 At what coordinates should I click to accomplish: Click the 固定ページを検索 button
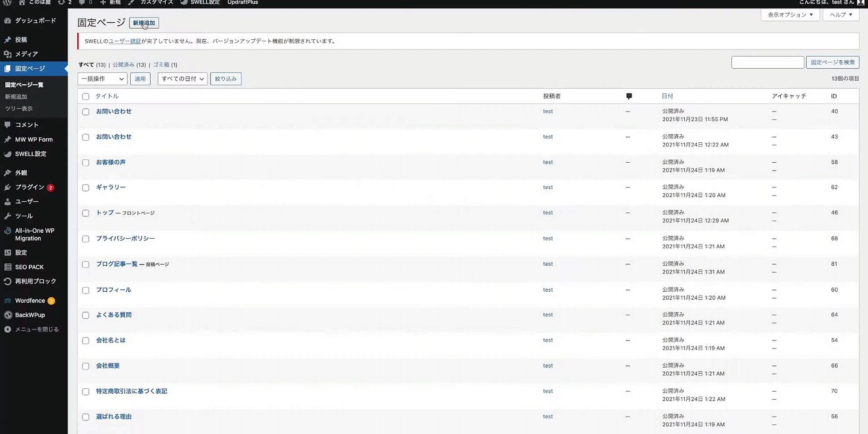832,62
